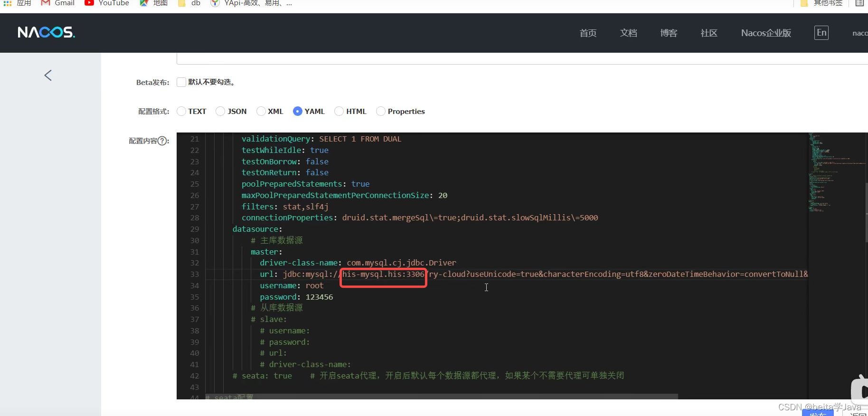Open the YApi bookmark
This screenshot has width=868, height=416.
pyautogui.click(x=251, y=3)
